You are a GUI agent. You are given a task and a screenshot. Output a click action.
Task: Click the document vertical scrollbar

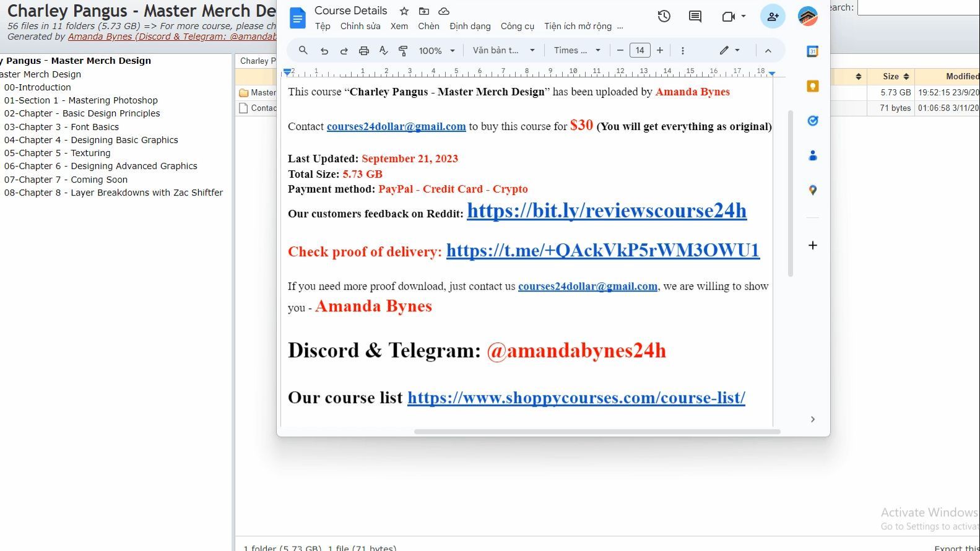790,193
